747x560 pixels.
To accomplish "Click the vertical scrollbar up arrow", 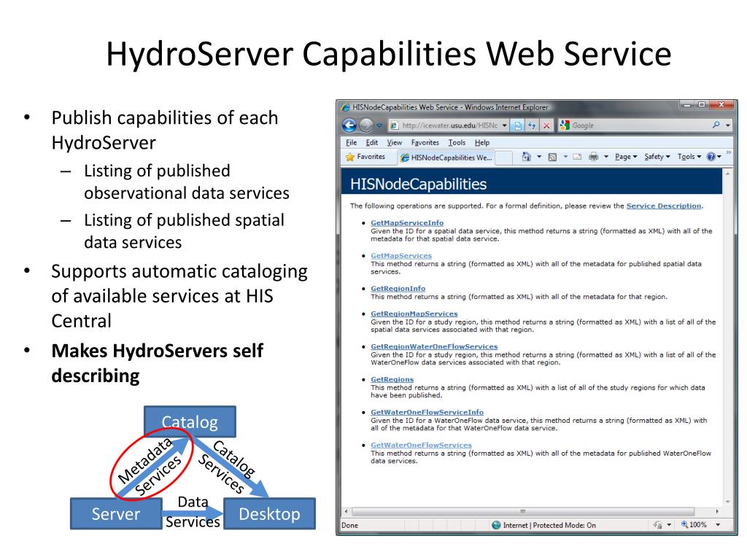I will point(727,174).
